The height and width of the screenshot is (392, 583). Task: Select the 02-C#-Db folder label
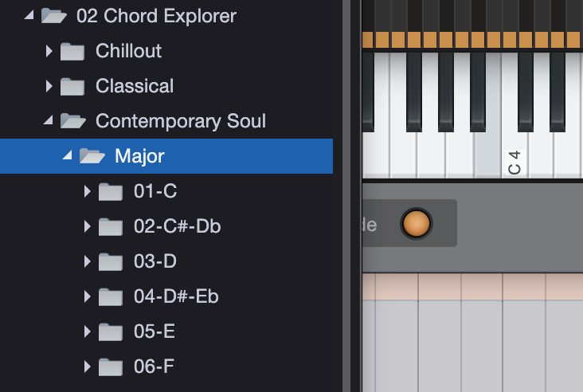tap(177, 226)
